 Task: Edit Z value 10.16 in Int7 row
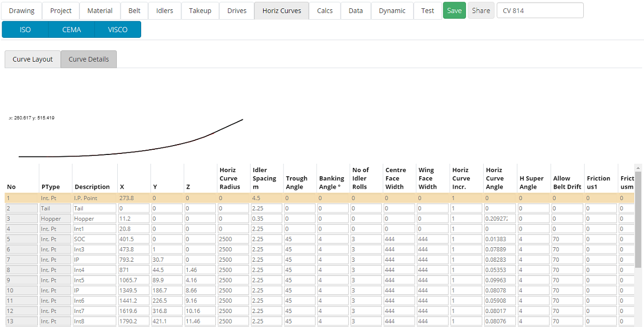(x=201, y=311)
